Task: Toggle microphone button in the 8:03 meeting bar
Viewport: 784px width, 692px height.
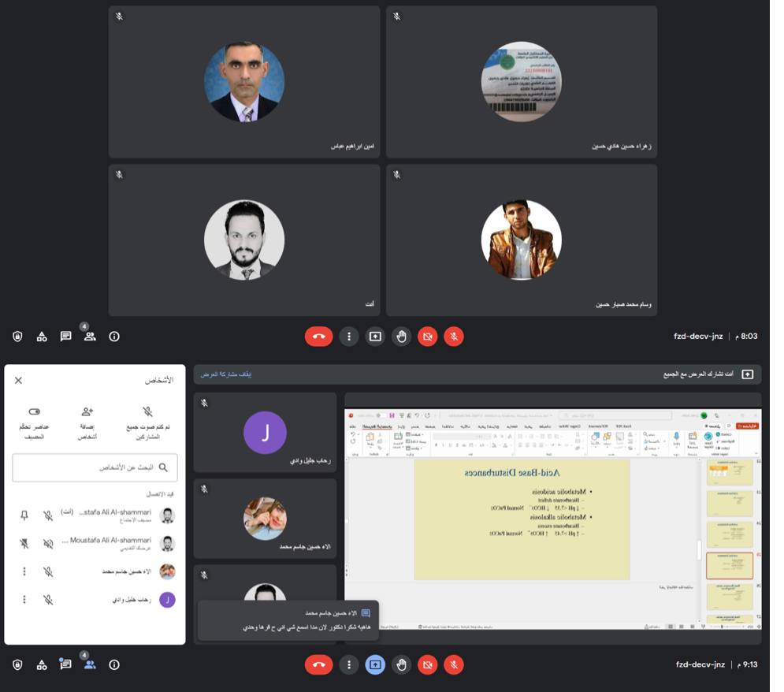Action: point(454,337)
